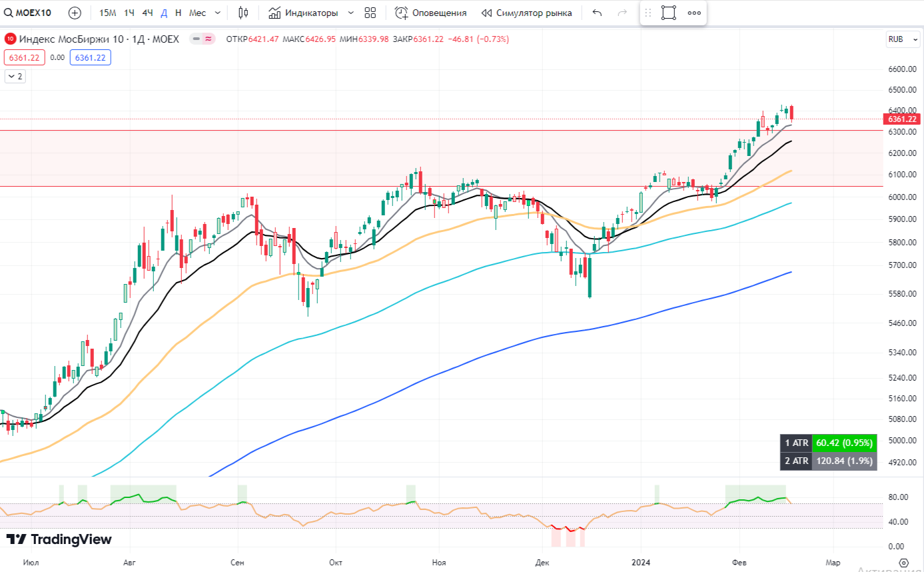Open the Индикаторы button
Viewport: 924px width, 572px height.
click(303, 13)
